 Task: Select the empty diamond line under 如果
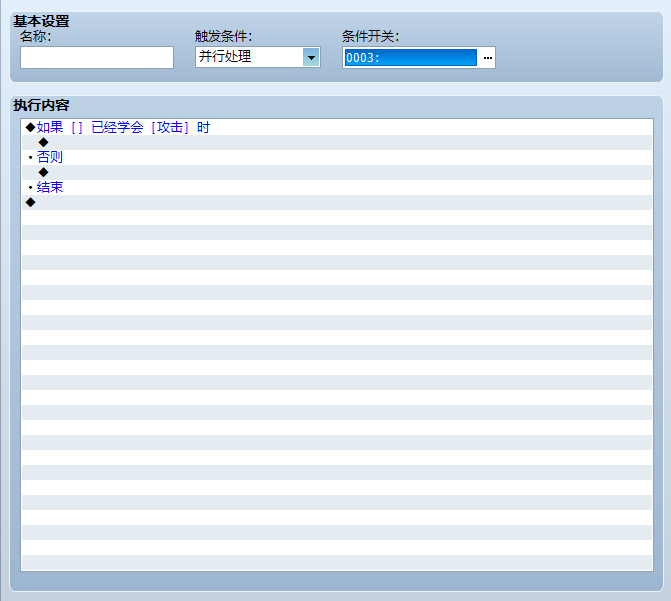tap(337, 143)
